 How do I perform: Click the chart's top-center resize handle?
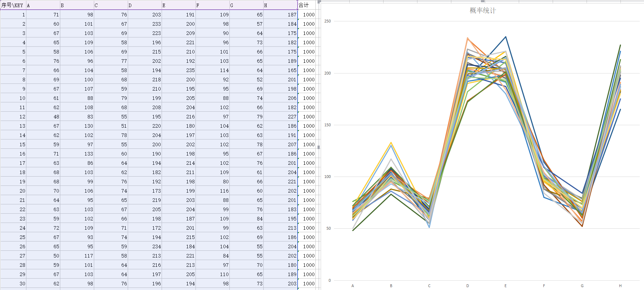pos(482,1)
